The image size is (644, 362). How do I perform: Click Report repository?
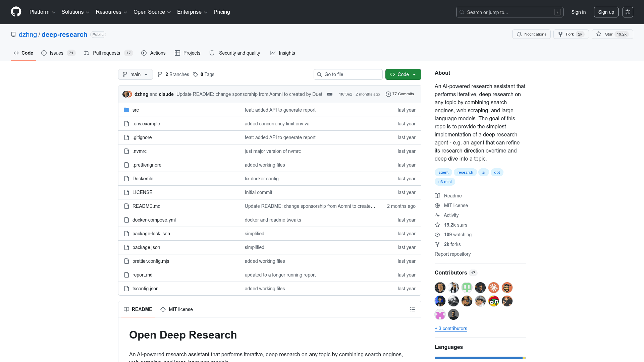click(x=452, y=254)
